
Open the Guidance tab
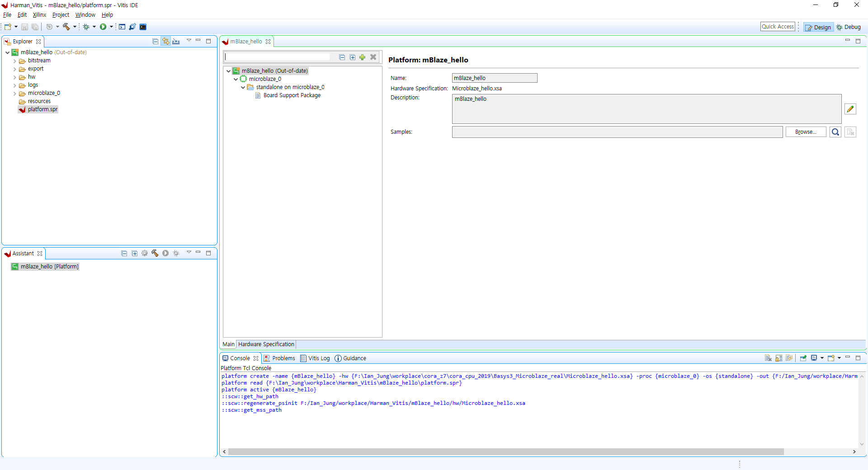click(350, 358)
